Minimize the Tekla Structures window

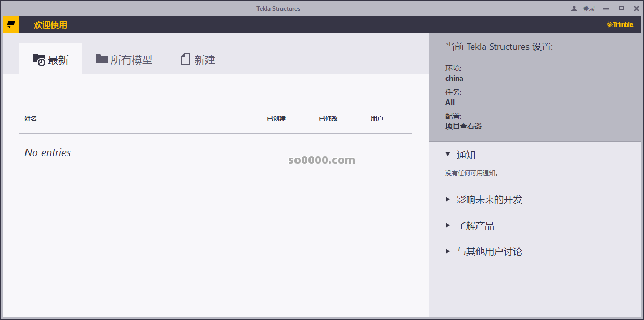(x=606, y=9)
